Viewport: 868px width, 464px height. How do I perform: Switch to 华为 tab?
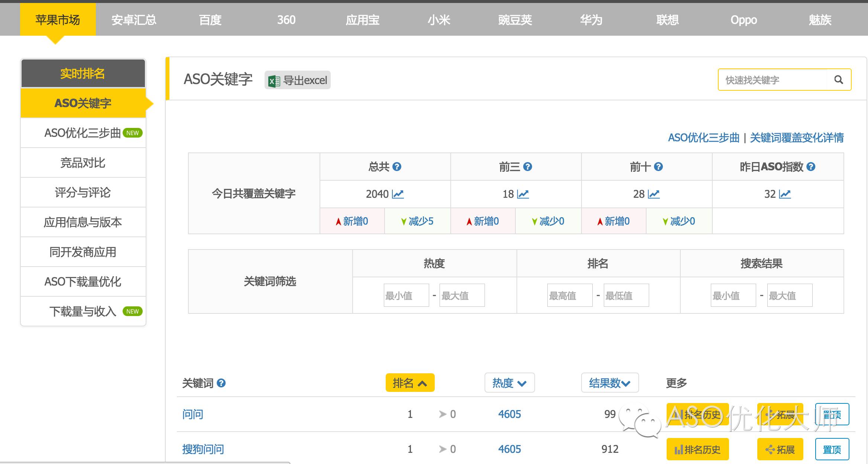click(591, 19)
